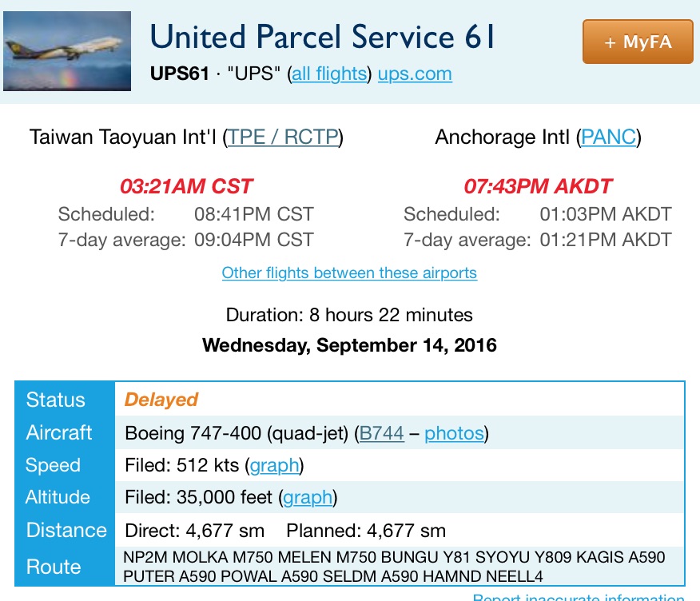
Task: Open the speed graph link
Action: coord(274,466)
